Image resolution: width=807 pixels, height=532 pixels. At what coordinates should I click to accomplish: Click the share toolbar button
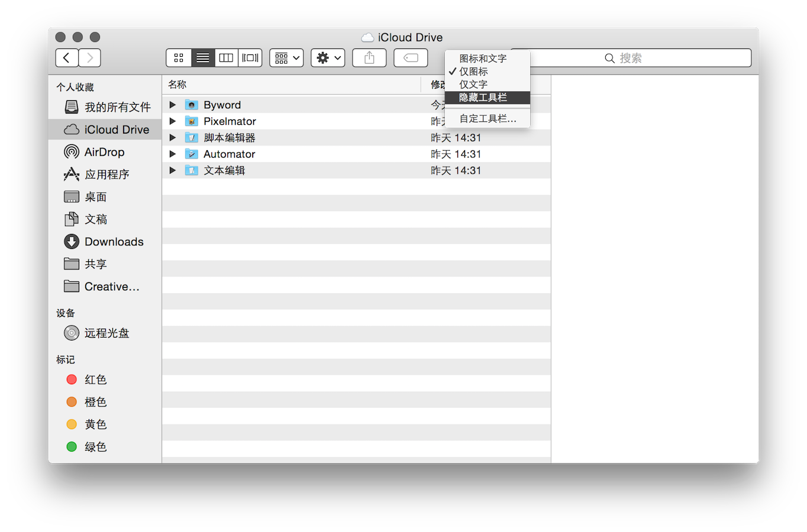(369, 58)
